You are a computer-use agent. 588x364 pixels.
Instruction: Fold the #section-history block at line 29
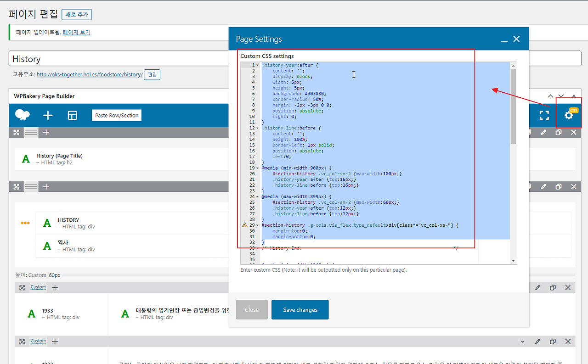pos(257,225)
